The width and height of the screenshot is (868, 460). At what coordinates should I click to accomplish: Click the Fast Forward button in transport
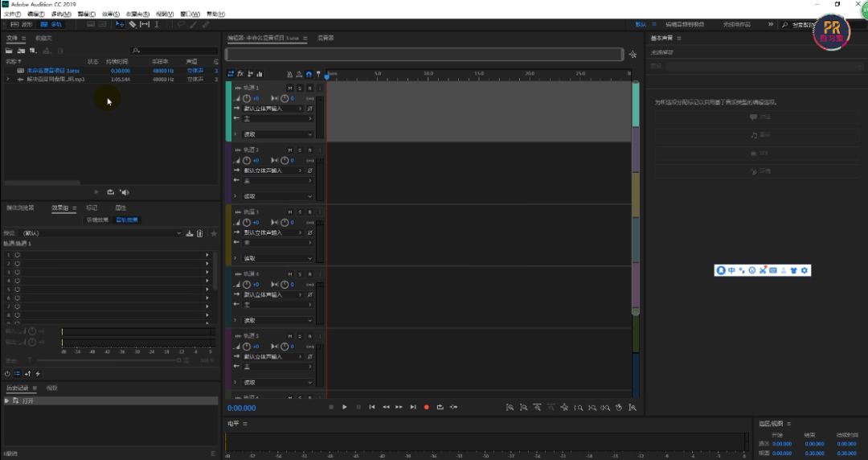pyautogui.click(x=399, y=408)
